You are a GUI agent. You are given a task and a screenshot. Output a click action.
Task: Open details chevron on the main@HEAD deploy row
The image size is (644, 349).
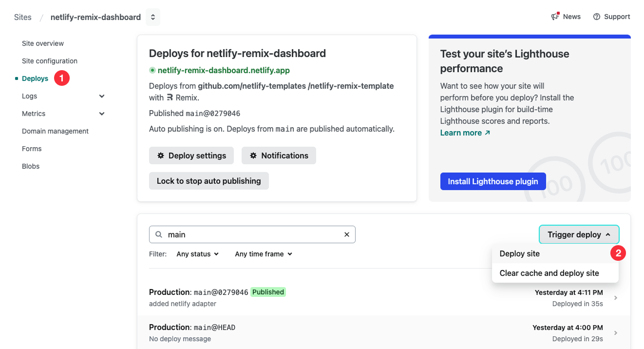point(615,332)
